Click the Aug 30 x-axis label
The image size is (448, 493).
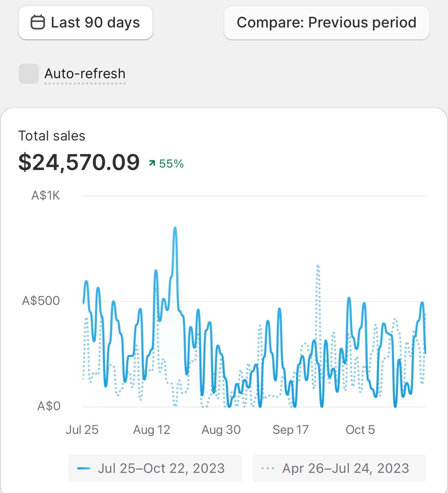click(x=221, y=430)
